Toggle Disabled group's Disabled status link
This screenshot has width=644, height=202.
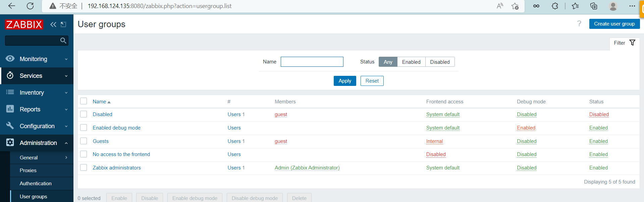[599, 114]
